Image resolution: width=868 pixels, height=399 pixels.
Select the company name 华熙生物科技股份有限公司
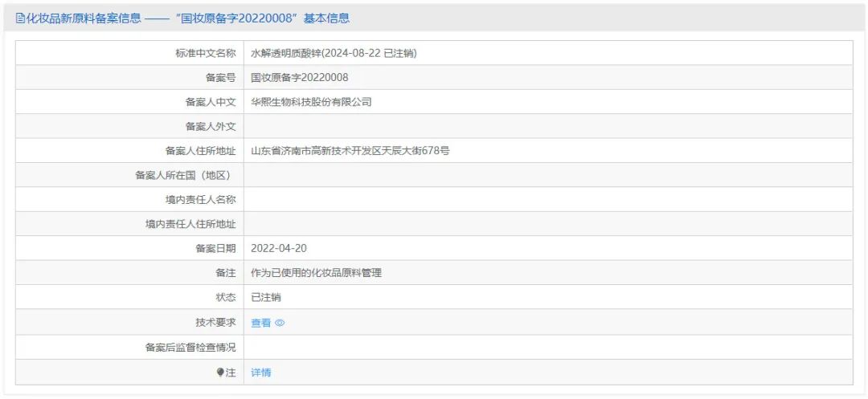(311, 102)
